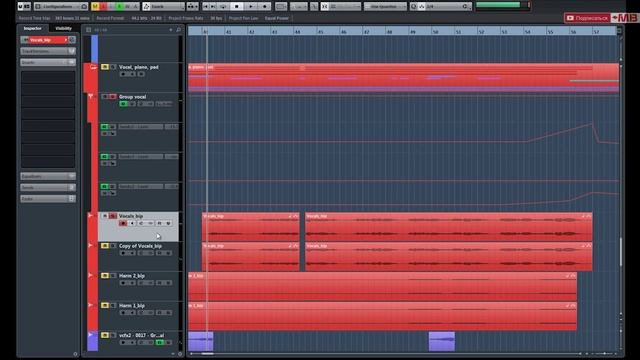Open the Configurations workspace dropdown
The image size is (640, 360).
[x=61, y=6]
